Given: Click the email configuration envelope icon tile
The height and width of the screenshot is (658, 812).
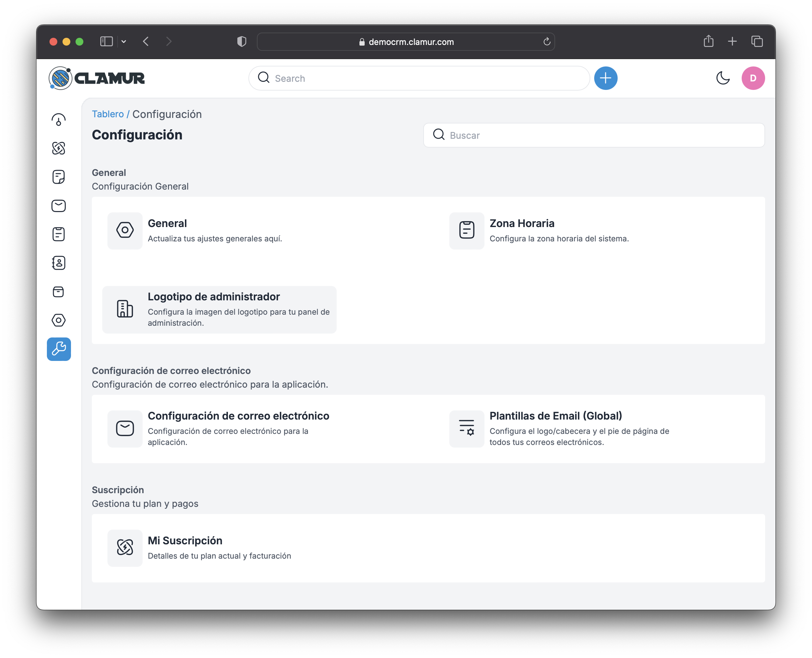Looking at the screenshot, I should pos(125,429).
